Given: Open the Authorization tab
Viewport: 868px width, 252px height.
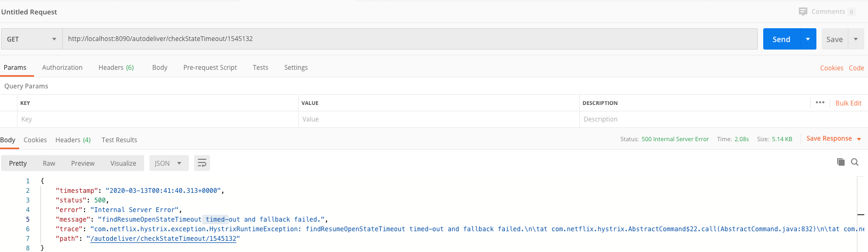Looking at the screenshot, I should [x=62, y=68].
